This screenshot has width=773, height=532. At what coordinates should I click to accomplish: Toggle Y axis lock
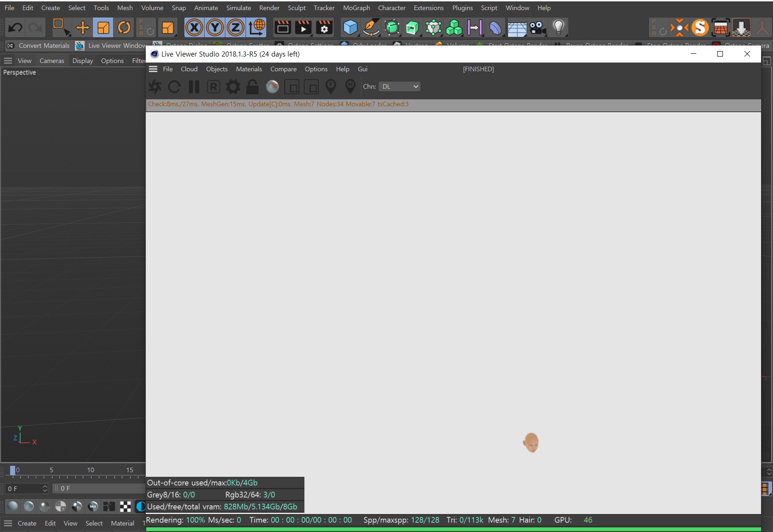coord(215,28)
